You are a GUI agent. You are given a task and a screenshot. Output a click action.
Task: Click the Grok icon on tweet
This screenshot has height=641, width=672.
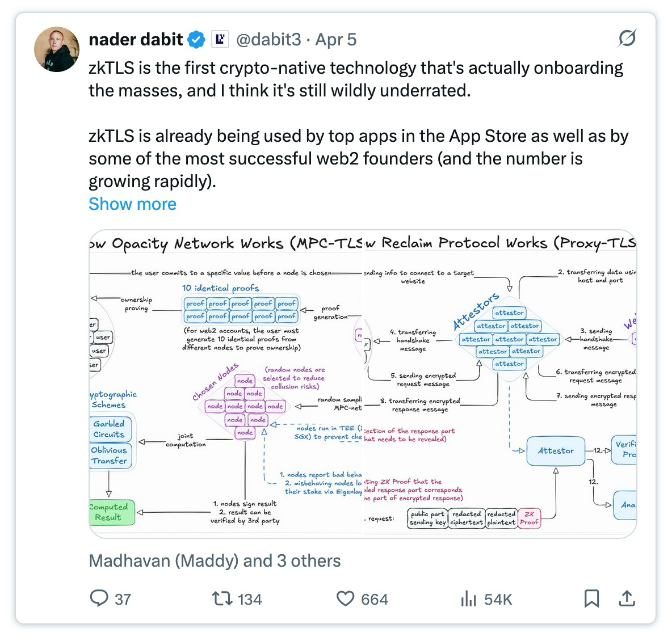pyautogui.click(x=627, y=38)
